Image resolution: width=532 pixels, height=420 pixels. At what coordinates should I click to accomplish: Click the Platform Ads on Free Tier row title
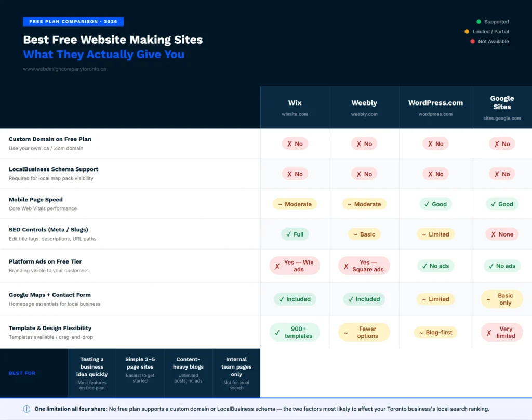[45, 262]
